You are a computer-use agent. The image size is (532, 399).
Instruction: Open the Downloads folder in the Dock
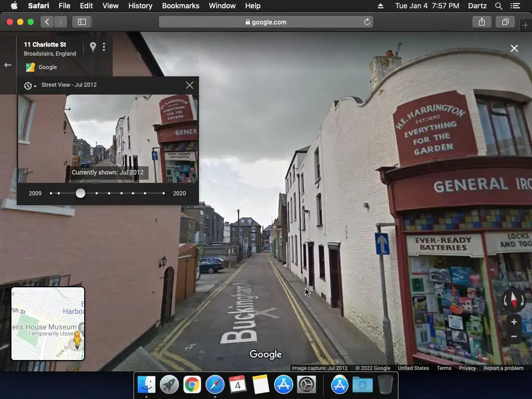click(x=362, y=385)
